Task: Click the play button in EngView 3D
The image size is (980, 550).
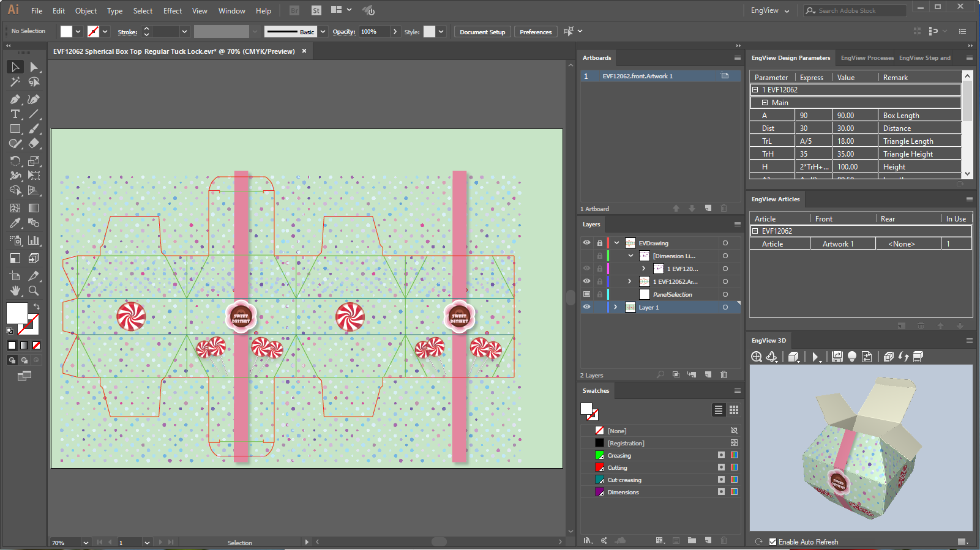Action: point(815,357)
